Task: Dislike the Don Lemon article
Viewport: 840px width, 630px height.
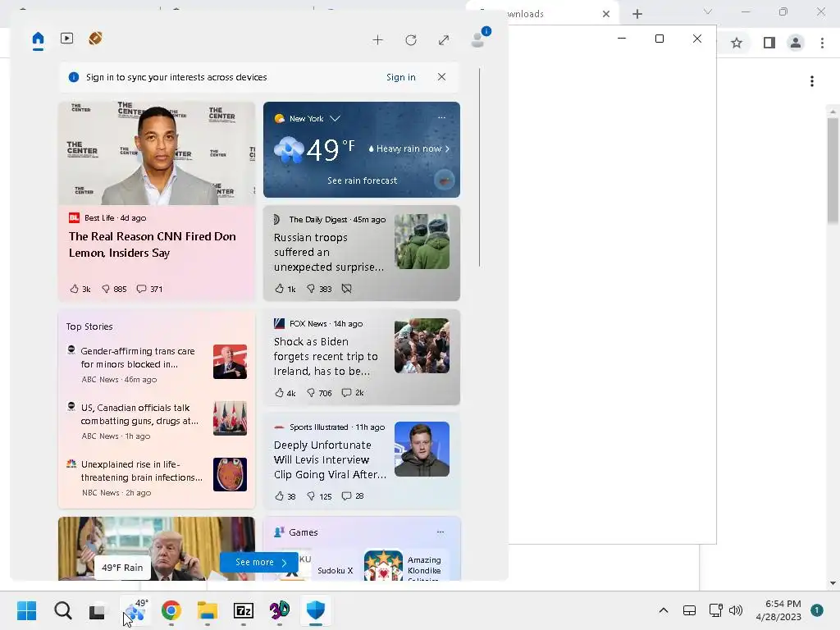Action: [x=114, y=289]
